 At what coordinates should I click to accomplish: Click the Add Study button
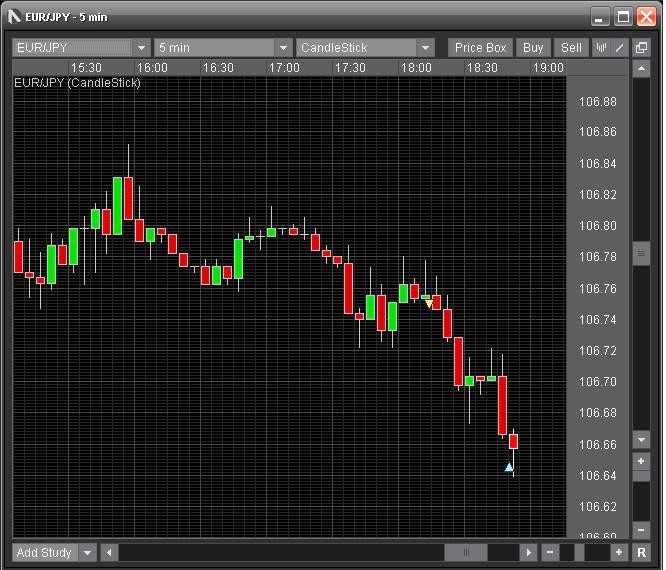pyautogui.click(x=44, y=552)
